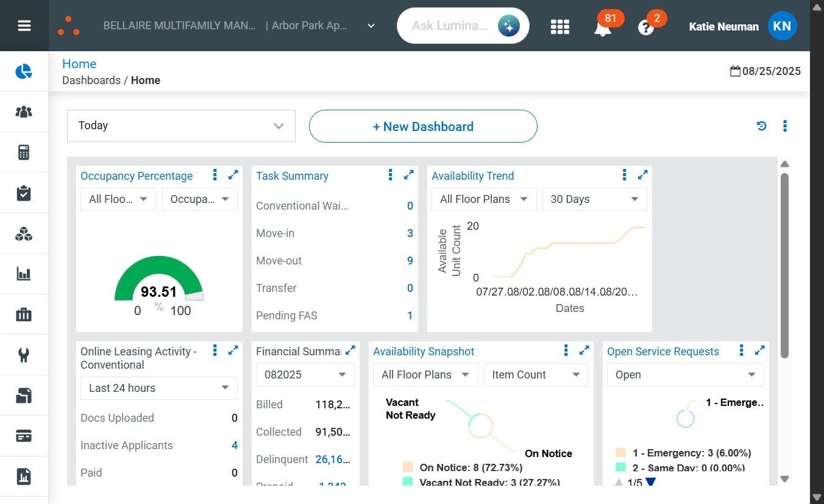Open the calculator accounting sidebar icon
Screen dimensions: 824x504
24,152
